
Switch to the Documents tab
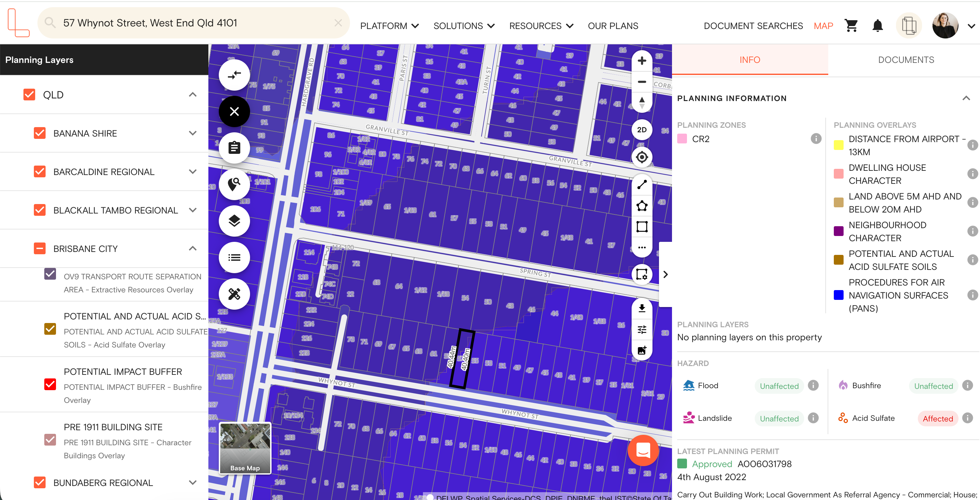905,60
